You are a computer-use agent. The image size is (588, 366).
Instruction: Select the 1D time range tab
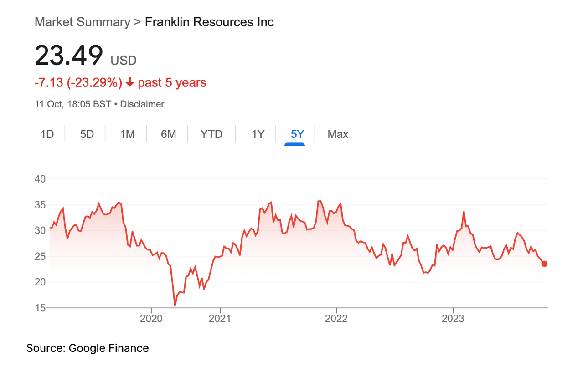pos(47,134)
